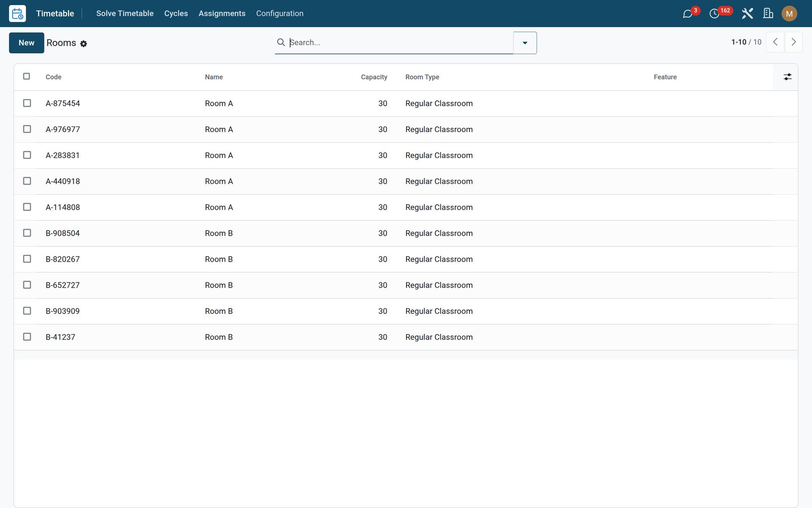Open the user avatar M menu
812x508 pixels.
(x=789, y=14)
